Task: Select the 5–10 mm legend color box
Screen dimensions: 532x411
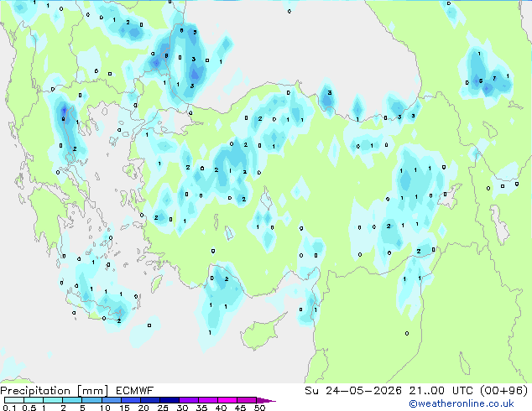Action: pos(91,400)
